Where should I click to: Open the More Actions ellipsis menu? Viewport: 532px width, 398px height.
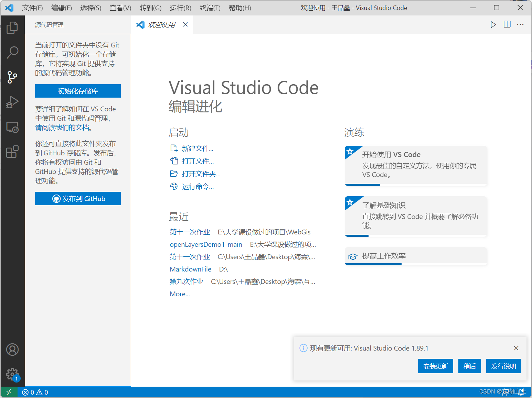pyautogui.click(x=520, y=24)
